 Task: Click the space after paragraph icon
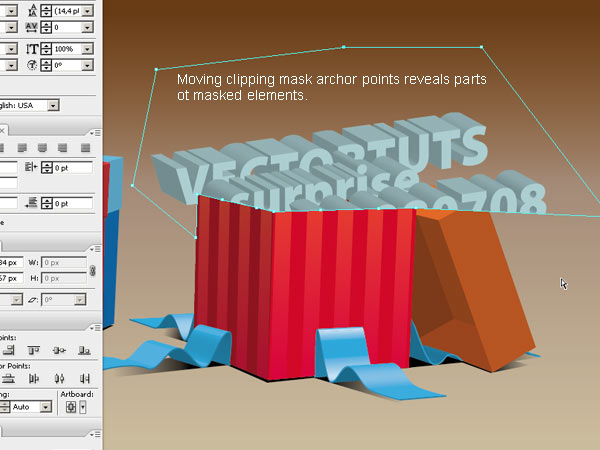31,203
